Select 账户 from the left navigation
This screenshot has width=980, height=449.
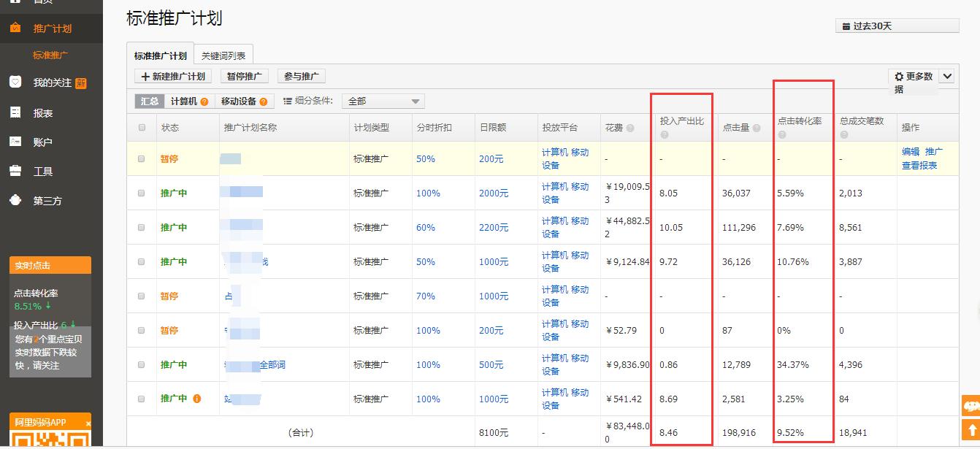click(44, 140)
